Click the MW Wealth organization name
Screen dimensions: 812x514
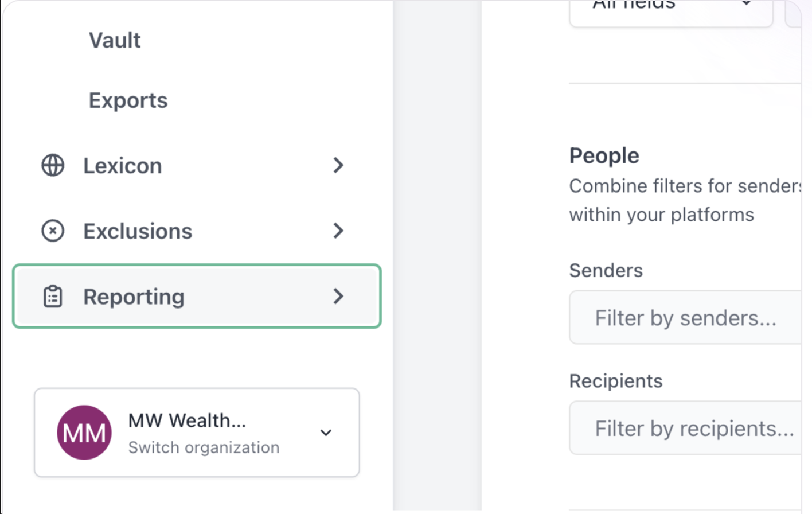pos(188,420)
